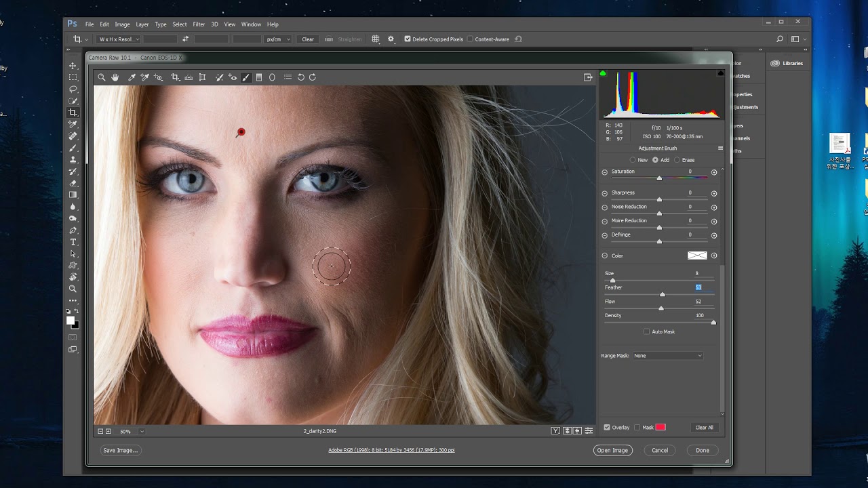Select the Erase brush mode radio button

tap(677, 160)
